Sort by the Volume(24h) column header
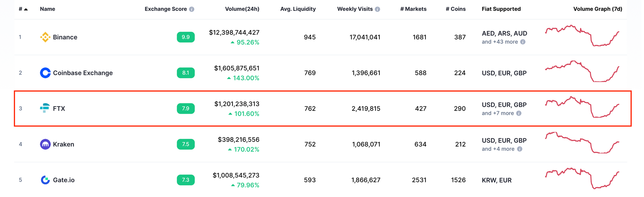The width and height of the screenshot is (644, 197). 242,9
